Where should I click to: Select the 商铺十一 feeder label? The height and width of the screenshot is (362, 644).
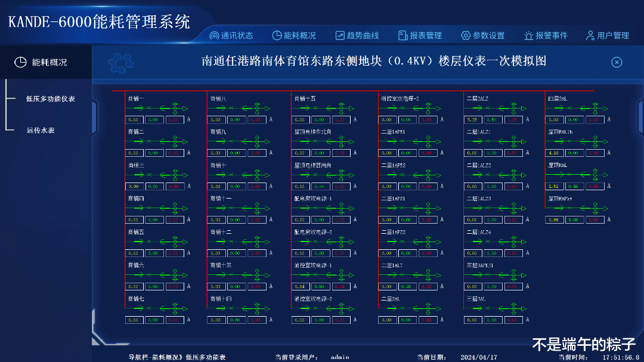221,199
